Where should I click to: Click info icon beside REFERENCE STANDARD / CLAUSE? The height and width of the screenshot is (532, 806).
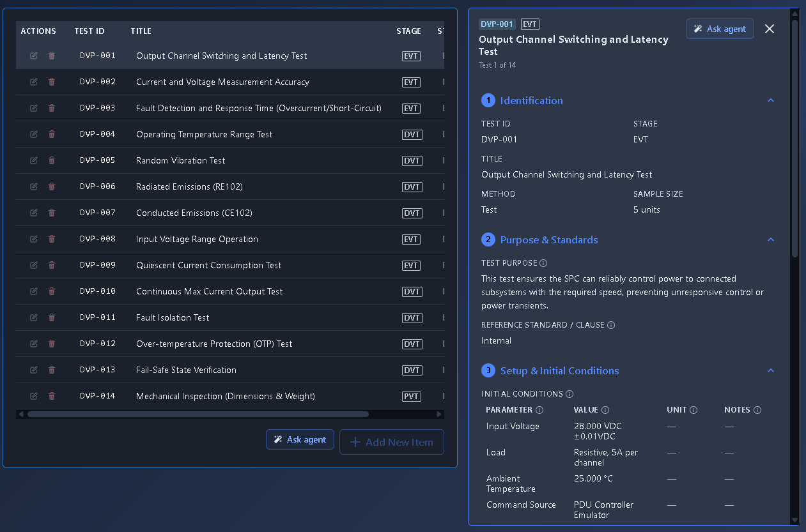(x=611, y=325)
